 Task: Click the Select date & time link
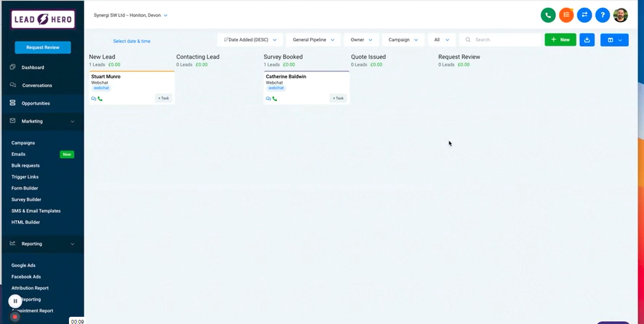coord(132,41)
